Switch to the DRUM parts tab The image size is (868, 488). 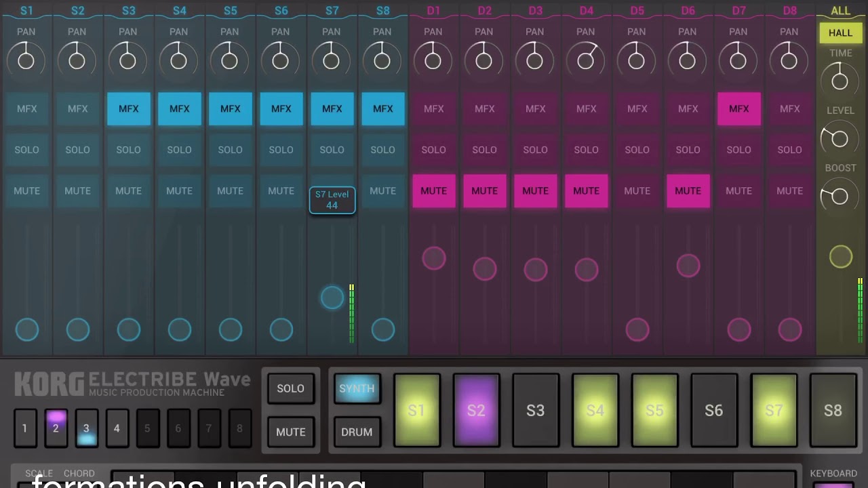pyautogui.click(x=357, y=432)
